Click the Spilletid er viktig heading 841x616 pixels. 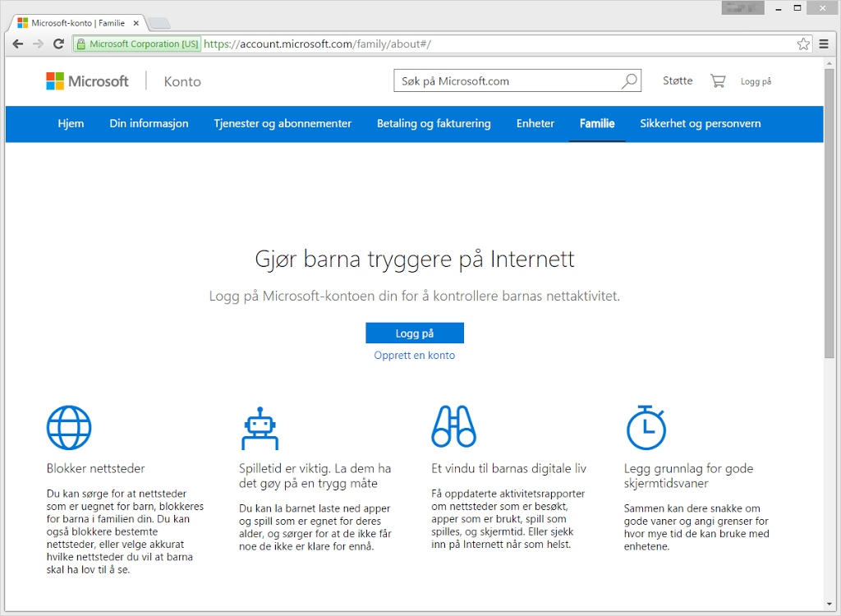(x=315, y=476)
